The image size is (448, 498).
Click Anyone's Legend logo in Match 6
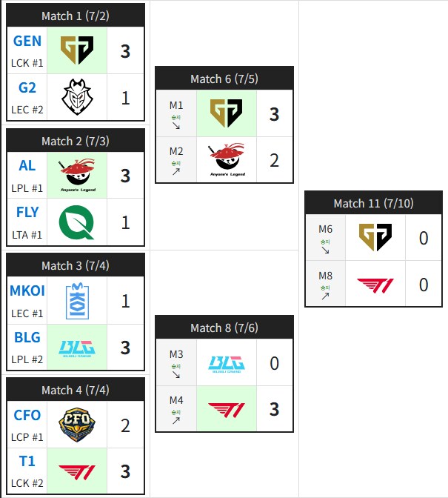pos(227,159)
